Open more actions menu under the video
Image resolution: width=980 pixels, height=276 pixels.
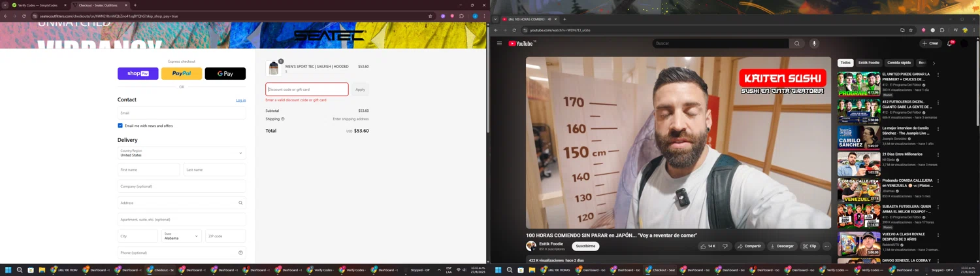[x=826, y=246]
